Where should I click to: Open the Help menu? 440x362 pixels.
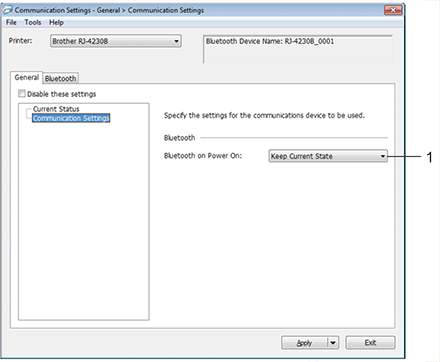(56, 22)
